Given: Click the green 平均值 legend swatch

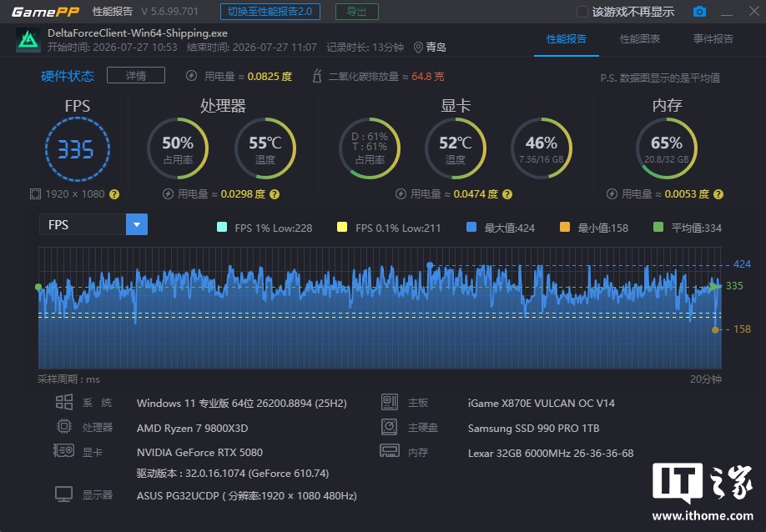Looking at the screenshot, I should [658, 227].
